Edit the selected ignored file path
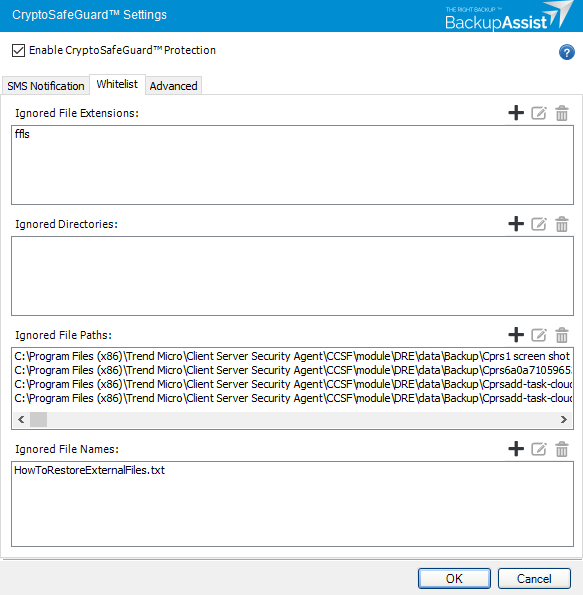This screenshot has height=595, width=583. [539, 335]
